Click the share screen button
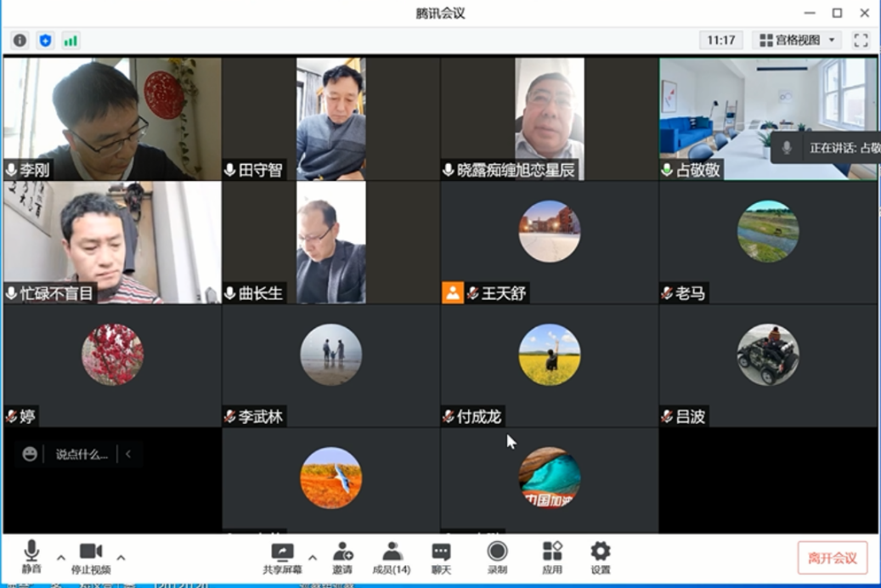This screenshot has width=881, height=588. tap(282, 557)
